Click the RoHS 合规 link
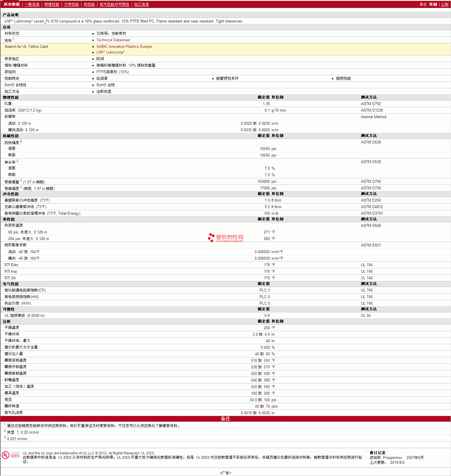 click(x=105, y=85)
